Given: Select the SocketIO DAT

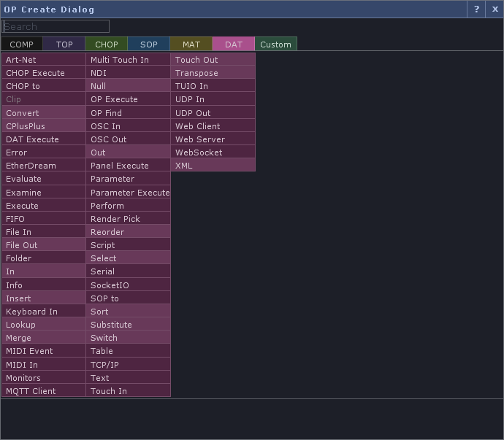Looking at the screenshot, I should coord(129,285).
